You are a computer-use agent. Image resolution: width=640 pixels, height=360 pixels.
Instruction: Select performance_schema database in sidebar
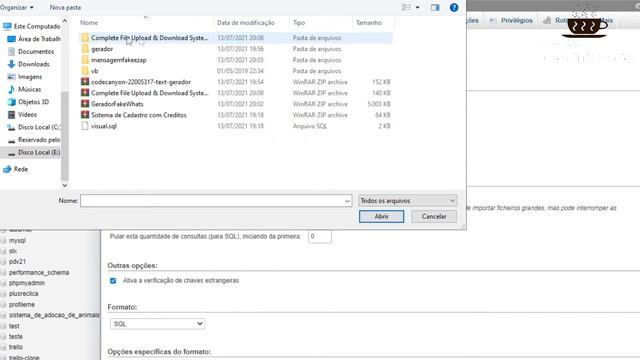(x=39, y=272)
